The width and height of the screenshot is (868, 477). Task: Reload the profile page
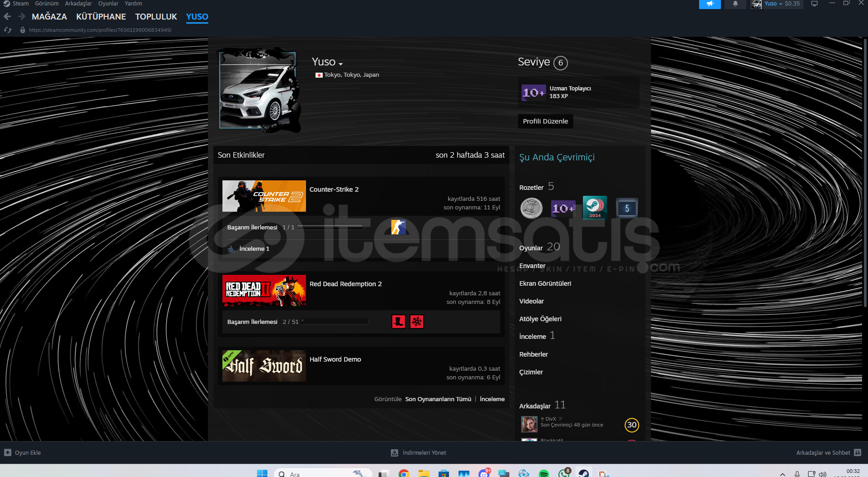[8, 30]
